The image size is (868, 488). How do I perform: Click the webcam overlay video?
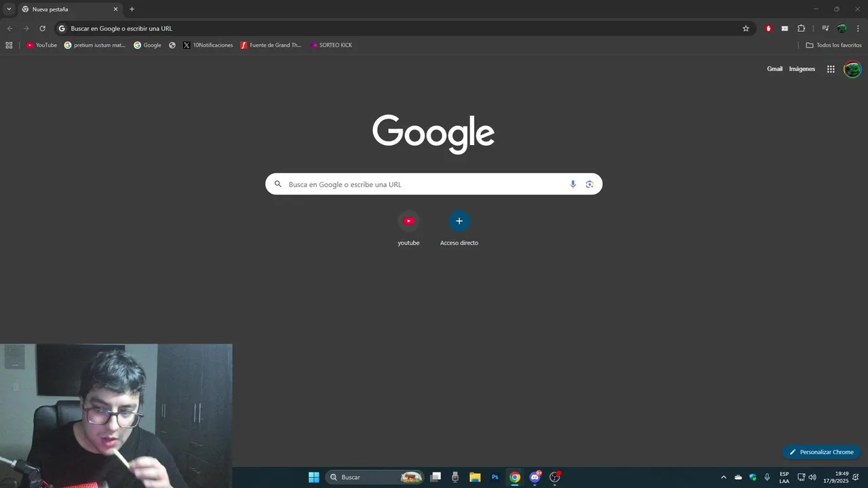[116, 415]
